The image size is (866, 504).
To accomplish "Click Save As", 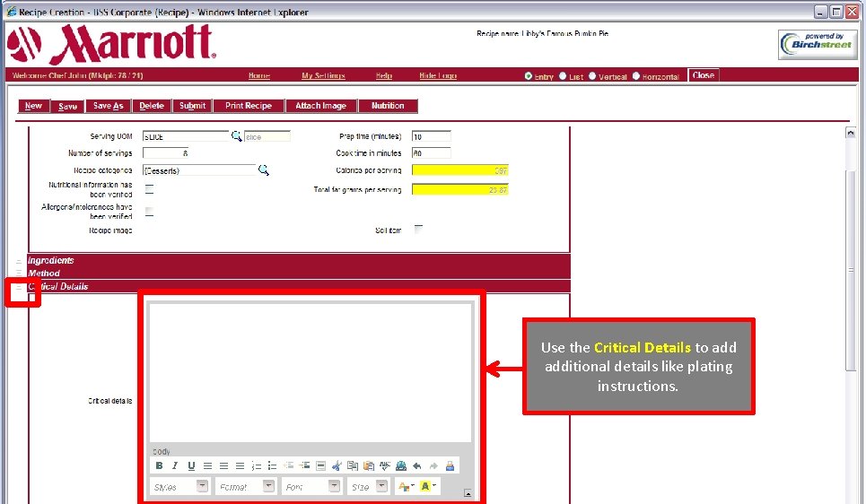I will 108,106.
